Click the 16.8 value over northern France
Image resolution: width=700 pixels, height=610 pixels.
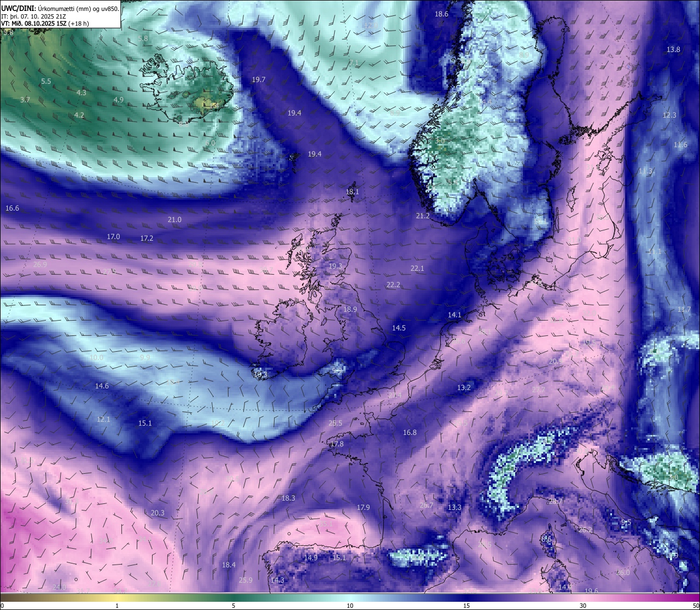click(x=410, y=433)
